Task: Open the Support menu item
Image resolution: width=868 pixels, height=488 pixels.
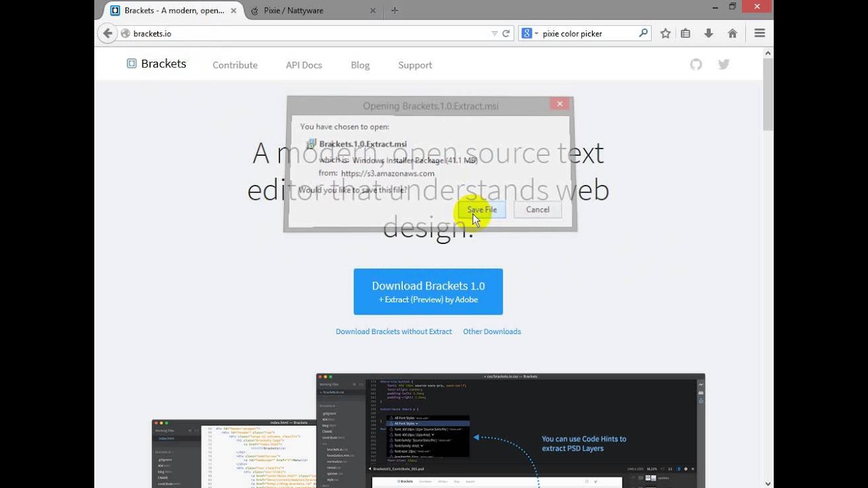Action: pos(415,65)
